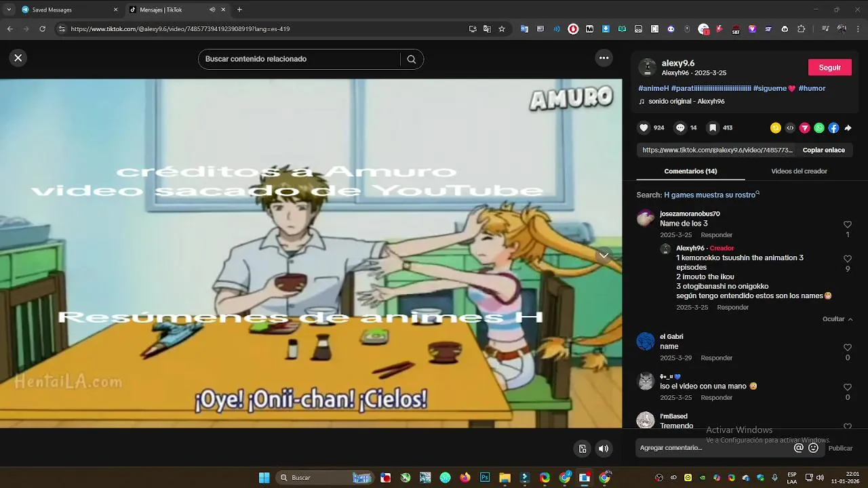Click the Copiar enlace button
The image size is (868, 488).
[x=824, y=150]
